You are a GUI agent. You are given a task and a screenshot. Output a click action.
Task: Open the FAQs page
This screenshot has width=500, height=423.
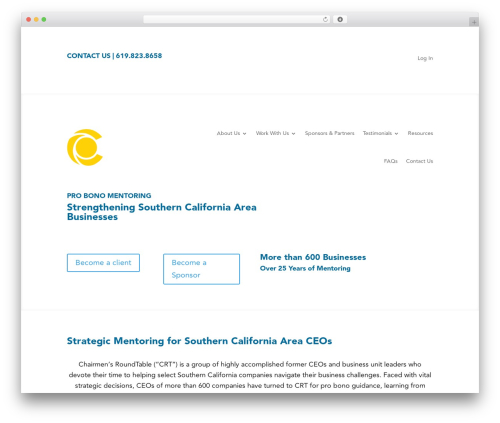click(391, 161)
